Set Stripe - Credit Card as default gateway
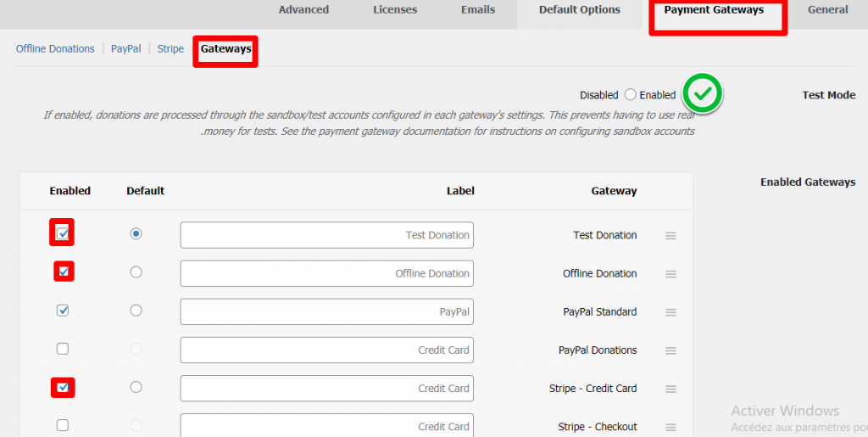The image size is (868, 437). click(136, 387)
